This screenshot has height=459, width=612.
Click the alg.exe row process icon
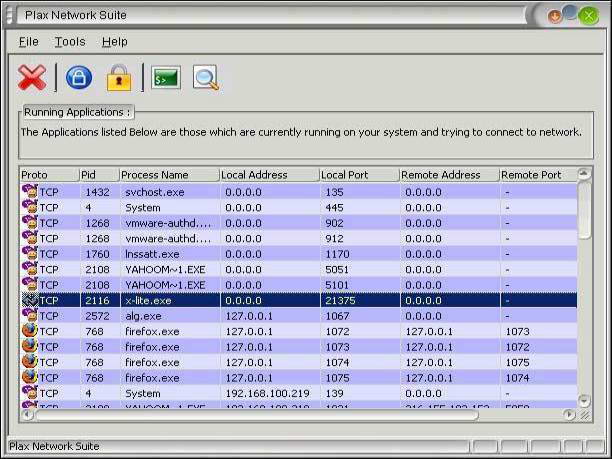coord(29,315)
